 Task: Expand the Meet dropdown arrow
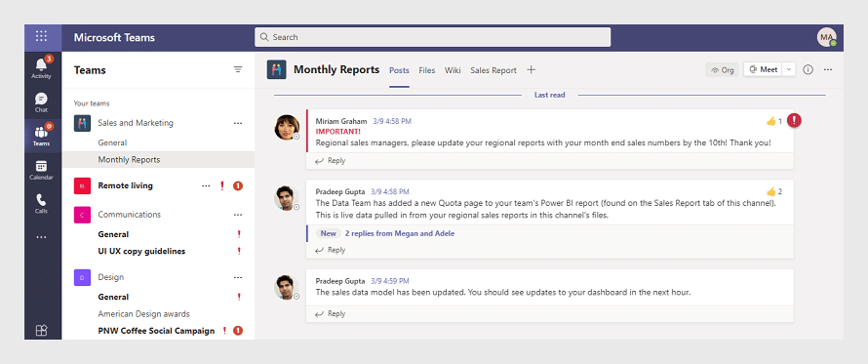pos(789,70)
